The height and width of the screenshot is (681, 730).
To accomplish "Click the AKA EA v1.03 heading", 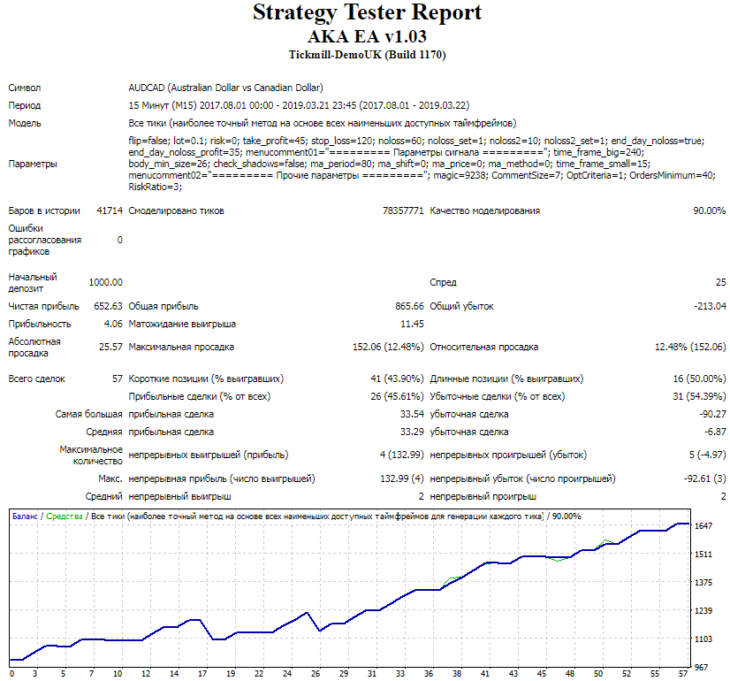I will point(367,36).
